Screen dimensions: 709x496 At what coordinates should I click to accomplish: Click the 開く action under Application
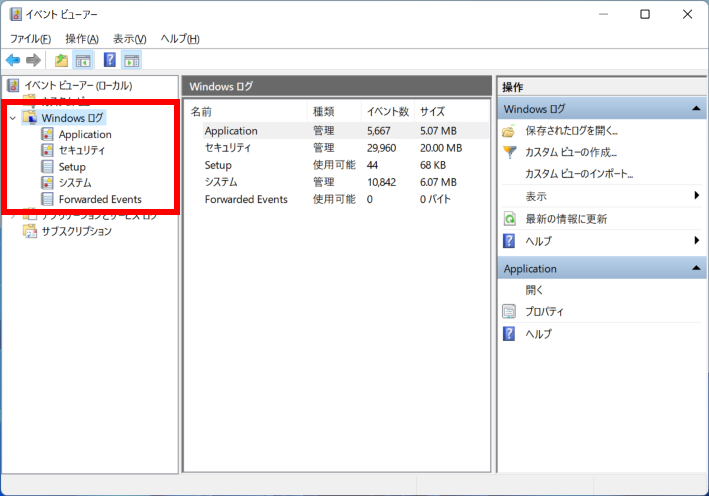534,290
